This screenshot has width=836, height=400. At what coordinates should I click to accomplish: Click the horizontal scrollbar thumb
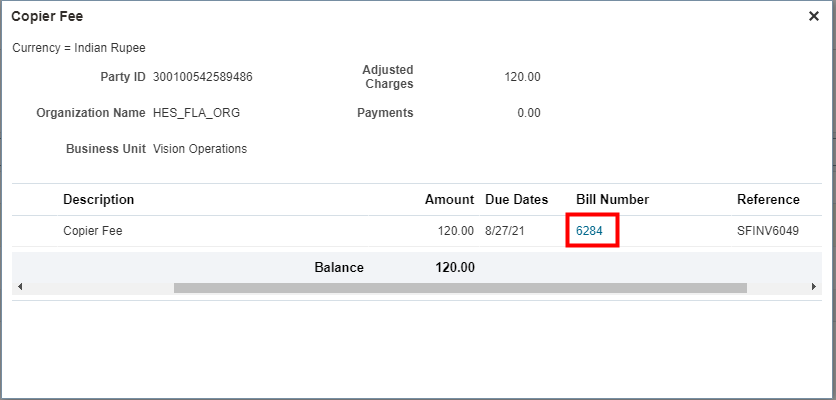coord(460,288)
